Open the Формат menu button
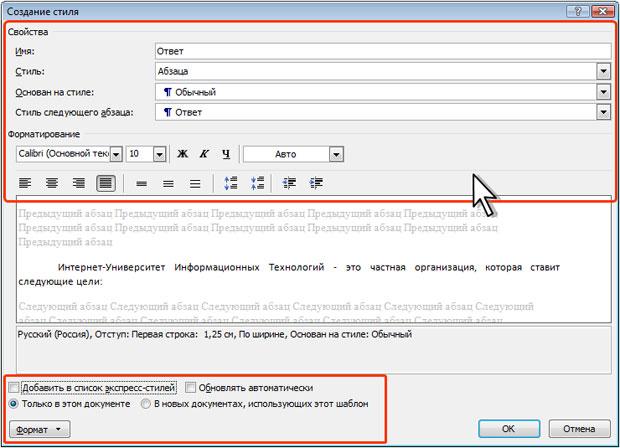Viewport: 620px width, 448px height. point(40,429)
